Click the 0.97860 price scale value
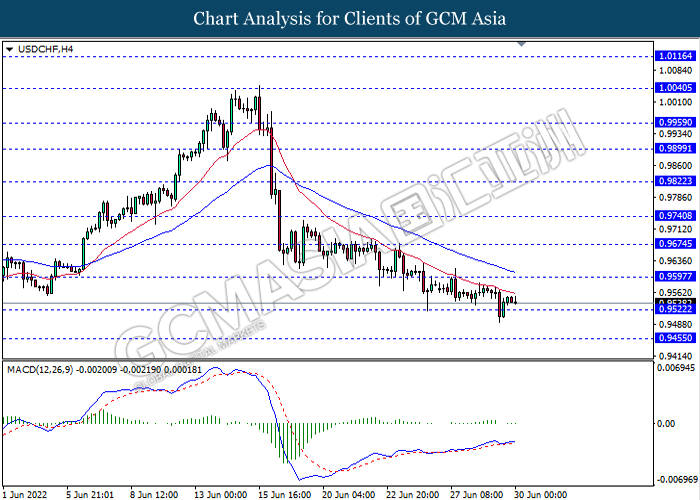 tap(675, 197)
